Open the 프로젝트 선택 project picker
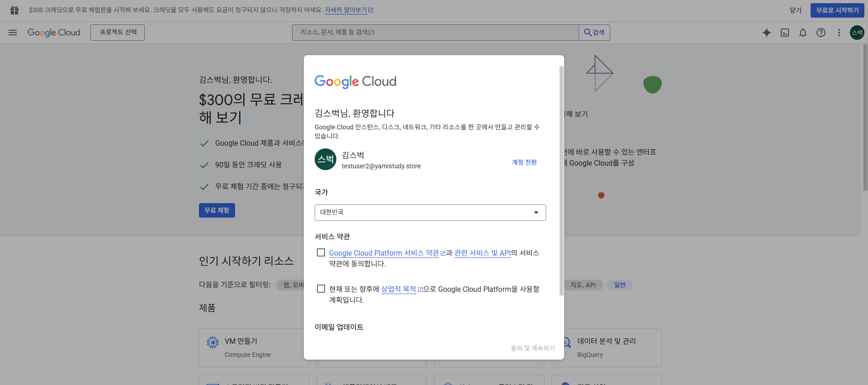Screen dimensions: 868x385 (118, 33)
